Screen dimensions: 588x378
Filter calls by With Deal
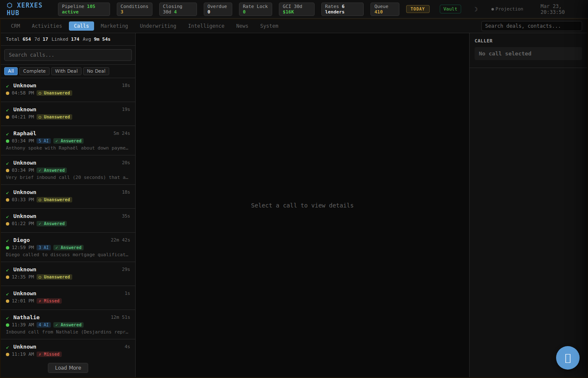(x=66, y=71)
